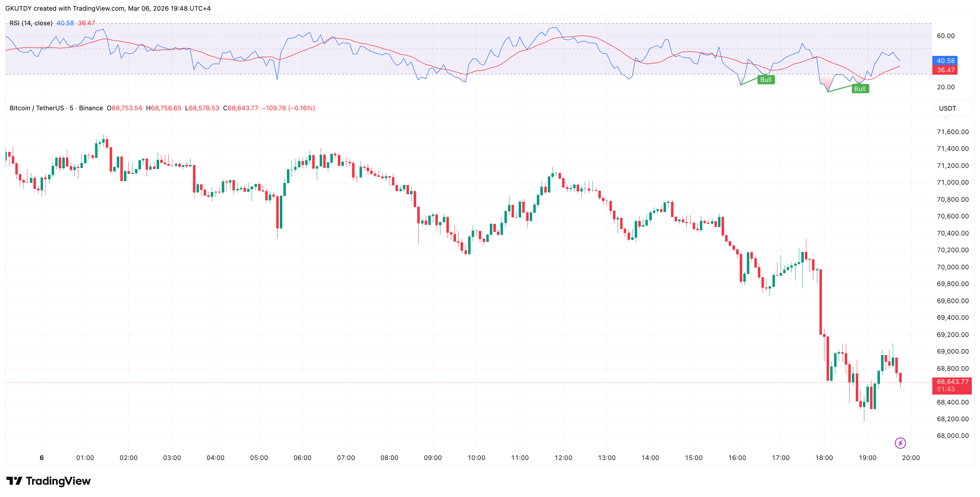Click the first green Bull divergence label

click(765, 79)
